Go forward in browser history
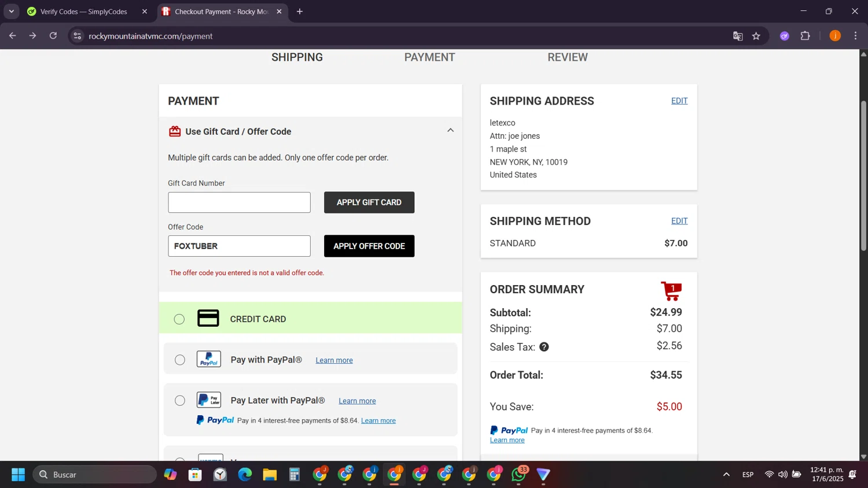868x488 pixels. click(33, 36)
